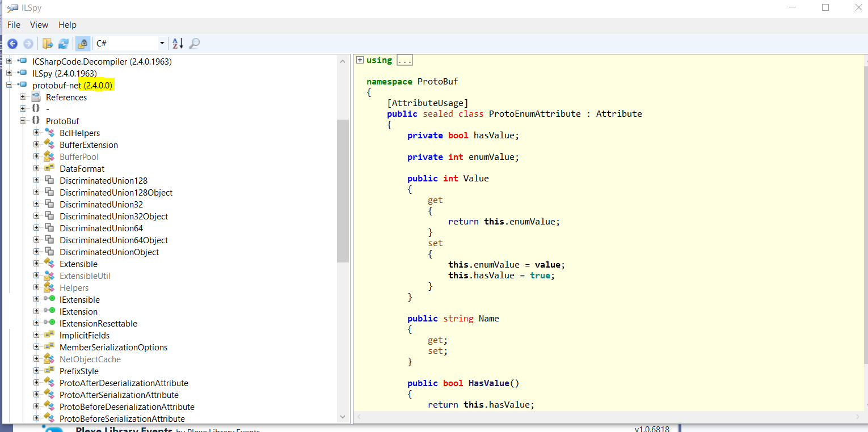The height and width of the screenshot is (432, 868).
Task: Expand the collapsed using directives block
Action: [360, 60]
